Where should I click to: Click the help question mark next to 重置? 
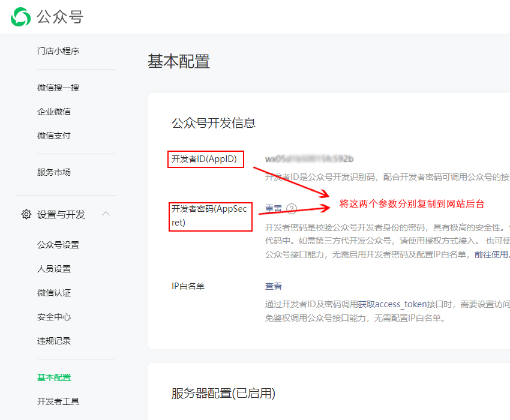click(292, 209)
